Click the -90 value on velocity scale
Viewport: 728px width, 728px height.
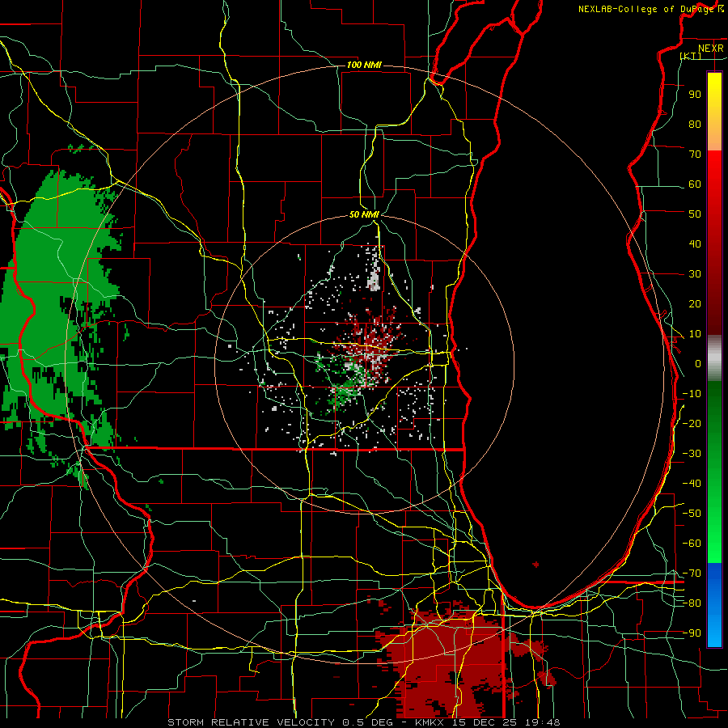point(692,633)
